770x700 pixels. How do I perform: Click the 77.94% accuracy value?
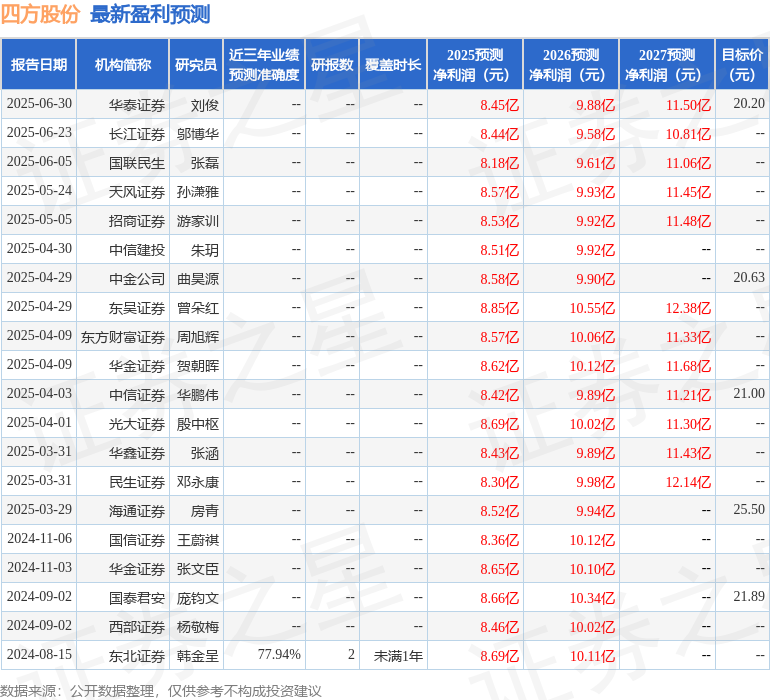point(279,654)
